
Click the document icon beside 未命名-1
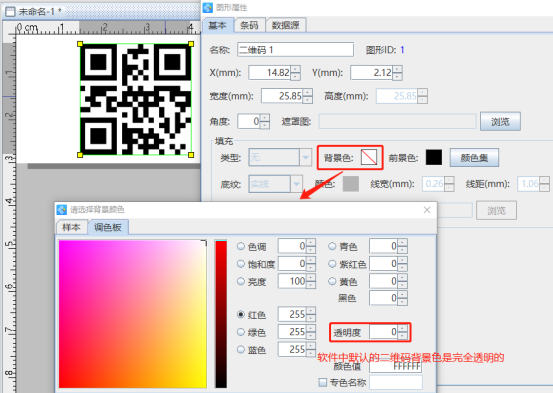[x=11, y=12]
